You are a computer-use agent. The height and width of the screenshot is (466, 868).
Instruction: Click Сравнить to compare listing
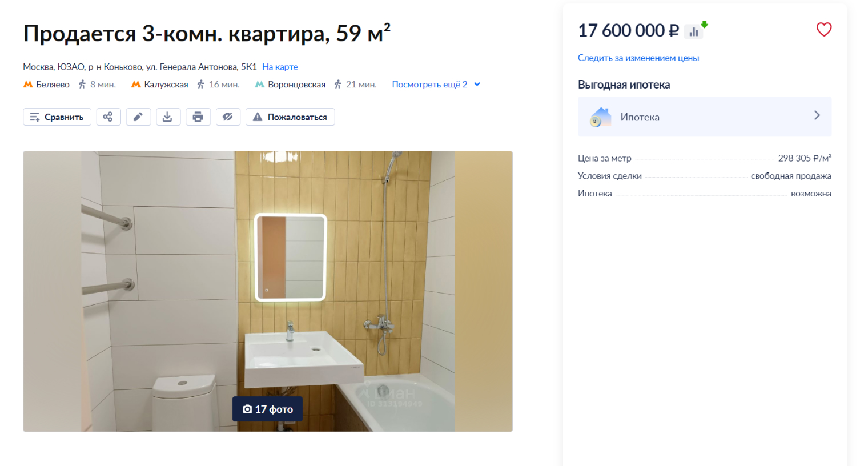tap(57, 117)
